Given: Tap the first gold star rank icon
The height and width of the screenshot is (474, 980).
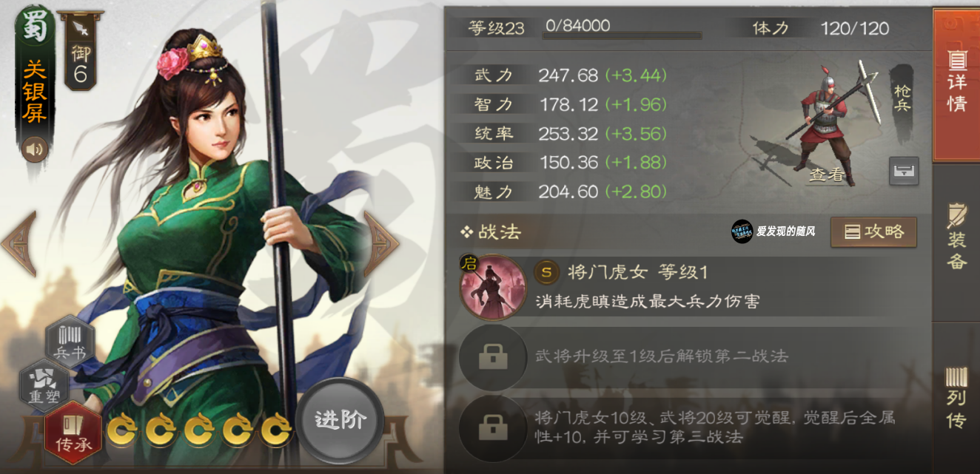Looking at the screenshot, I should click(x=121, y=430).
